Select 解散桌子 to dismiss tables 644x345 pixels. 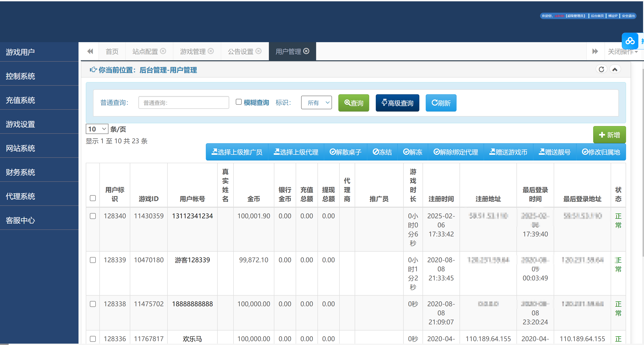(346, 152)
